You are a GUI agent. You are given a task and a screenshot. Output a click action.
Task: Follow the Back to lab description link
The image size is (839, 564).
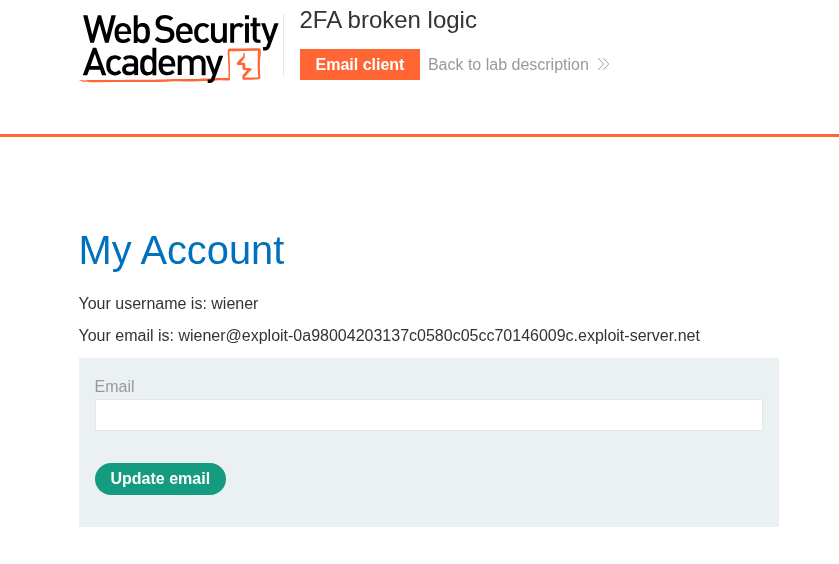508,65
